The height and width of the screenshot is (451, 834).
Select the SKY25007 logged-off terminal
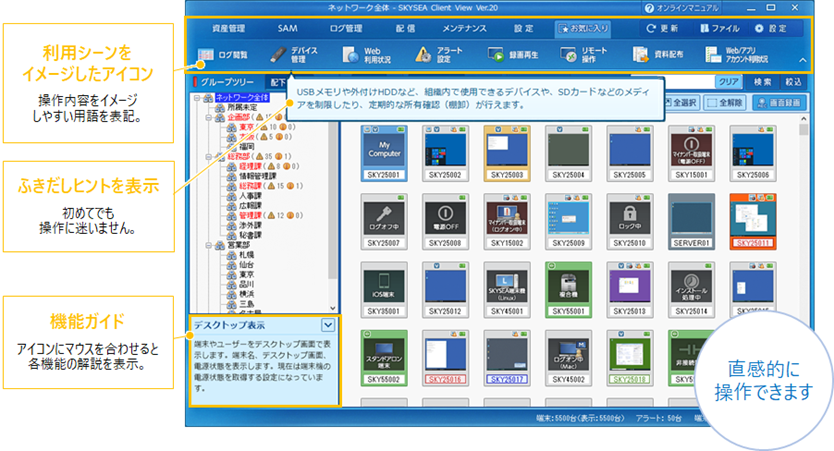(384, 222)
